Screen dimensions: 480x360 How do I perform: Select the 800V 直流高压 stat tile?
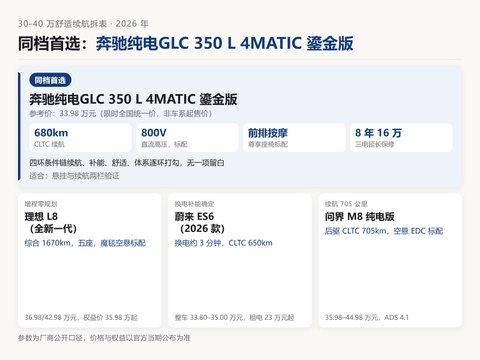tap(187, 138)
